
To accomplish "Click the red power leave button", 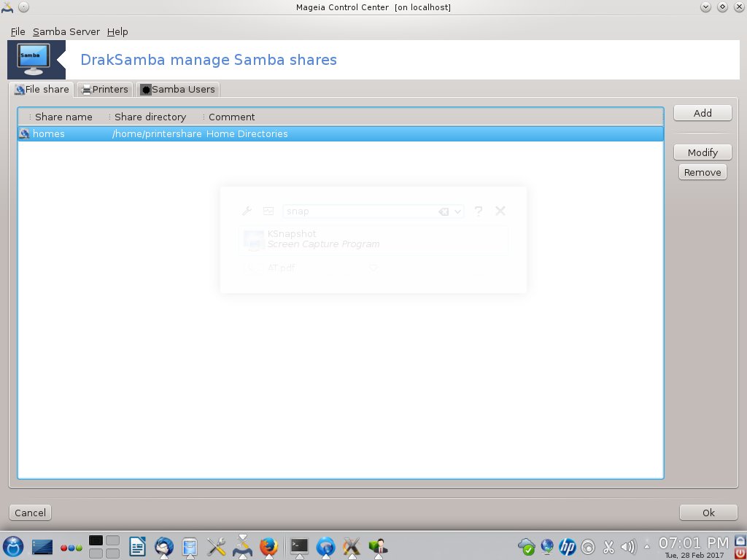I will 741,553.
